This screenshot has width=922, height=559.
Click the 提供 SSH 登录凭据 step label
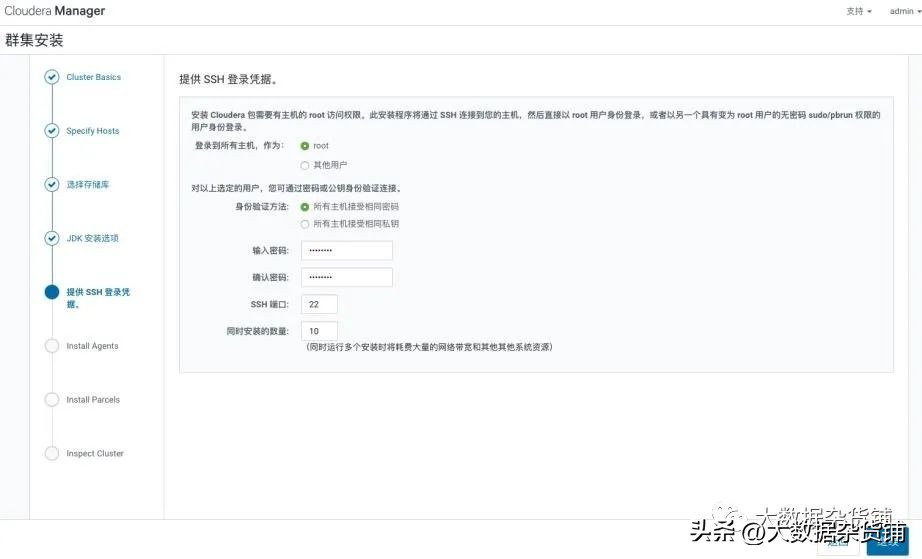pyautogui.click(x=98, y=298)
